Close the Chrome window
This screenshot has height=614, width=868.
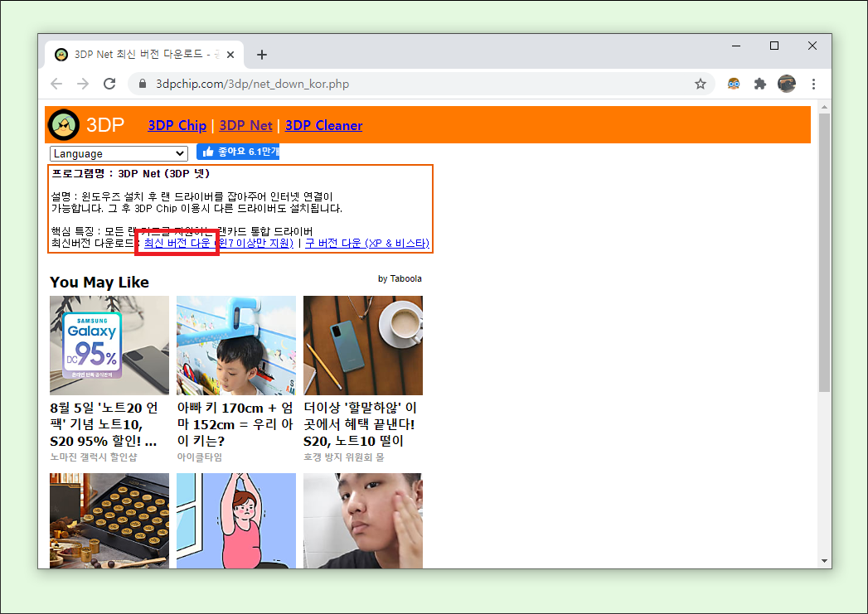pos(812,46)
